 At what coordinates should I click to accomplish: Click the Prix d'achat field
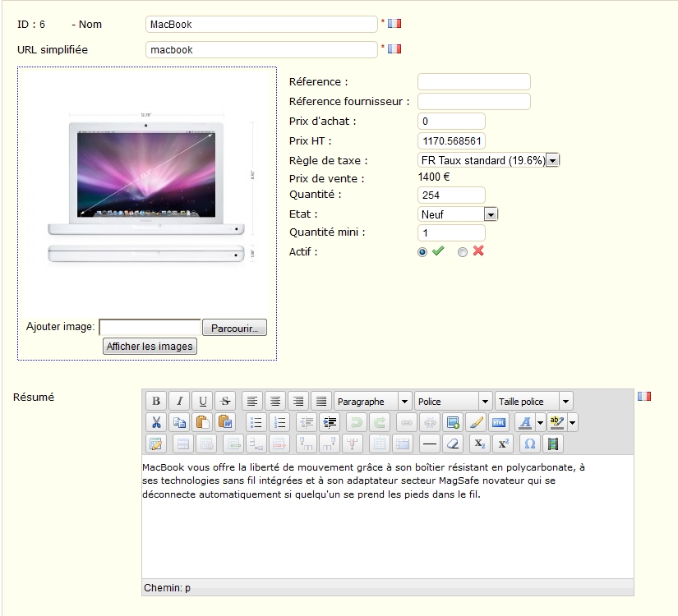pyautogui.click(x=451, y=122)
